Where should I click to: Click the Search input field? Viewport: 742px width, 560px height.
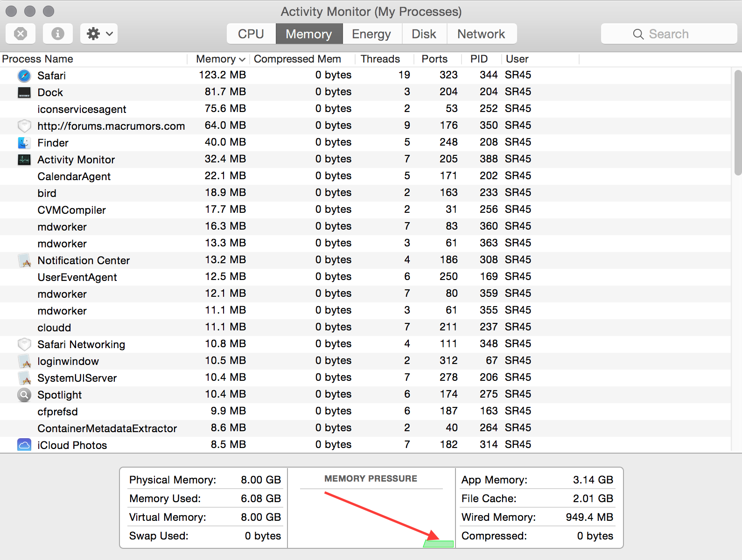coord(669,34)
